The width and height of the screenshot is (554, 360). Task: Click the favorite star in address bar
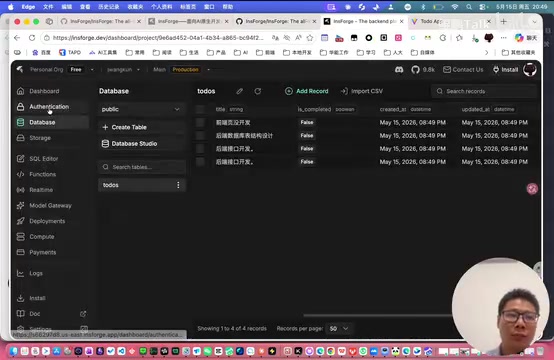pyautogui.click(x=310, y=38)
